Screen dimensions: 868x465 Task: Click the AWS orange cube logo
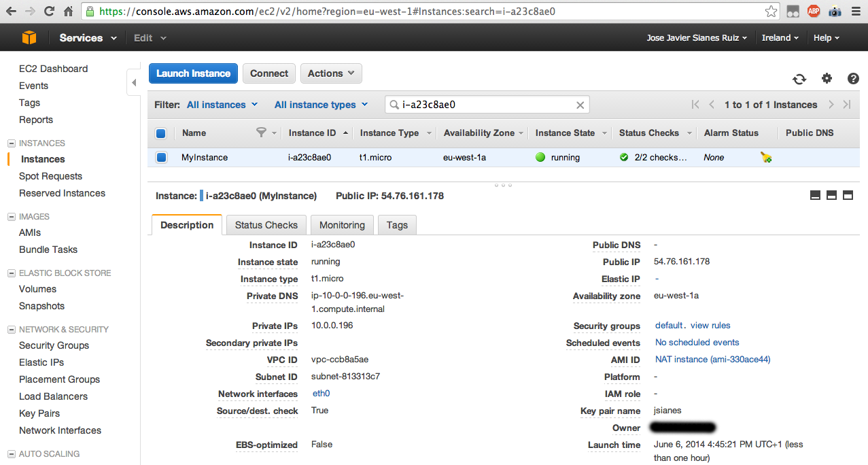[x=29, y=38]
